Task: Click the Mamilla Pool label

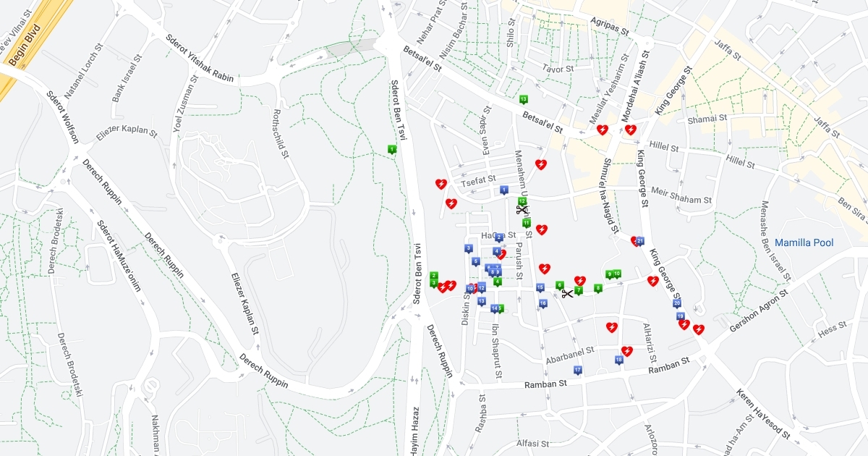Action: 804,242
